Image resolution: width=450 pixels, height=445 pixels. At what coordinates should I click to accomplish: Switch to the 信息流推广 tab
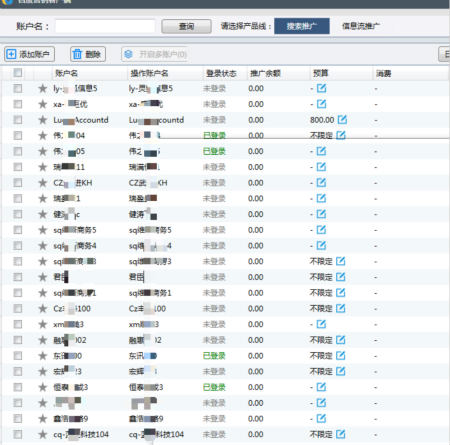click(x=360, y=26)
